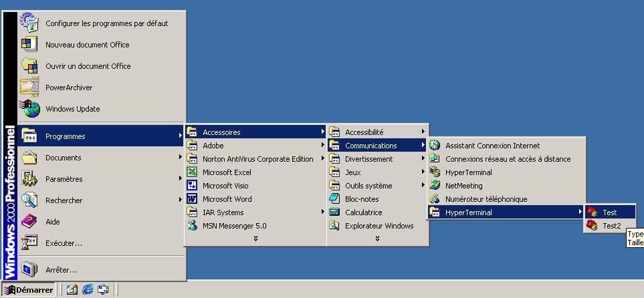Open the Accessoires menu entry

pyautogui.click(x=255, y=132)
